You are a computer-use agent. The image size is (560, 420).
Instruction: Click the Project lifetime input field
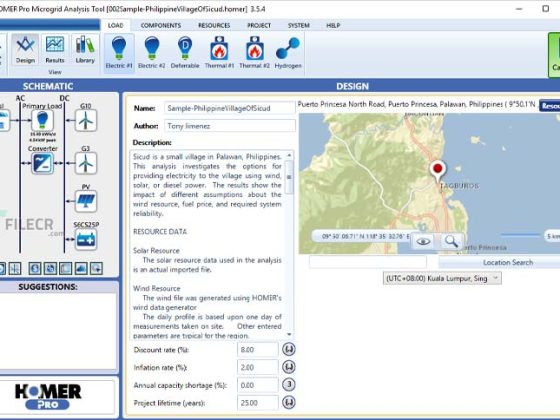click(258, 403)
